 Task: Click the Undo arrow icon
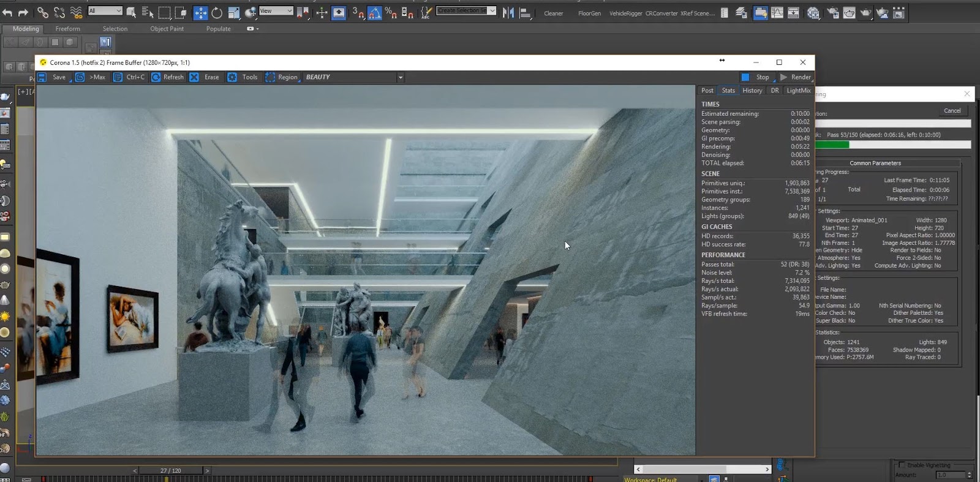coord(7,12)
